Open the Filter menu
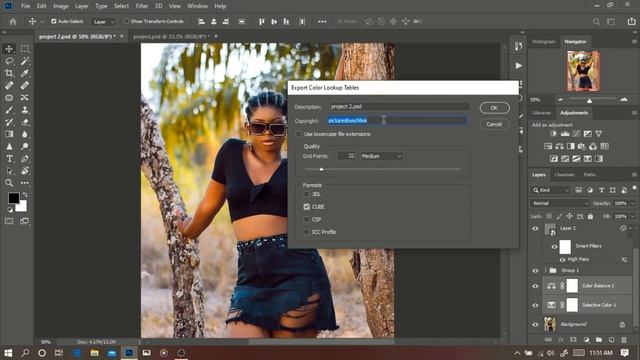This screenshot has width=640, height=360. (x=142, y=6)
